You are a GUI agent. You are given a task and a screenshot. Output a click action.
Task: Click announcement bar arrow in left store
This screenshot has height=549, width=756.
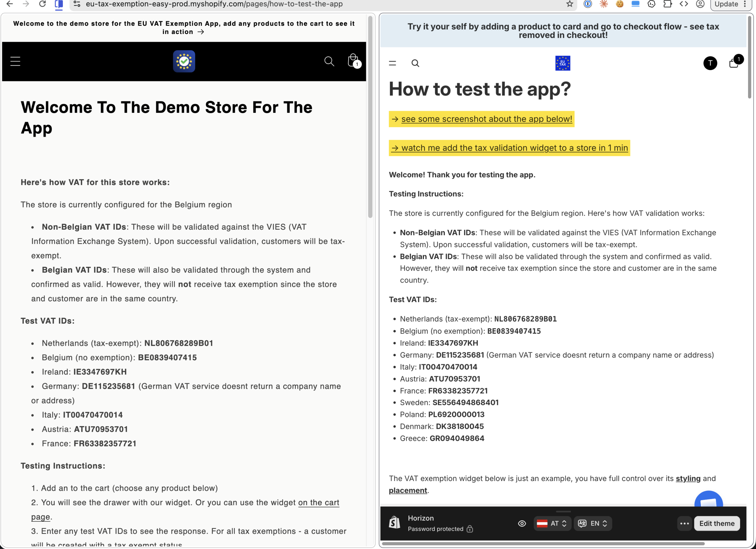[201, 32]
